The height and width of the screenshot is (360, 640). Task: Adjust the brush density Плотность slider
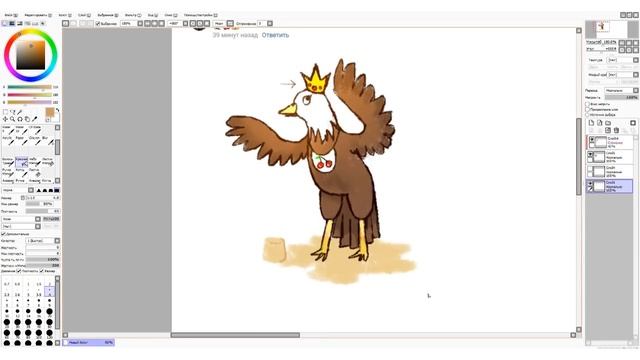[42, 211]
